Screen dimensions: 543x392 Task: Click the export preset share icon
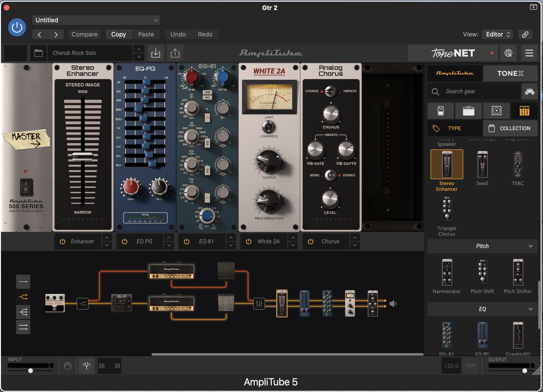point(175,53)
